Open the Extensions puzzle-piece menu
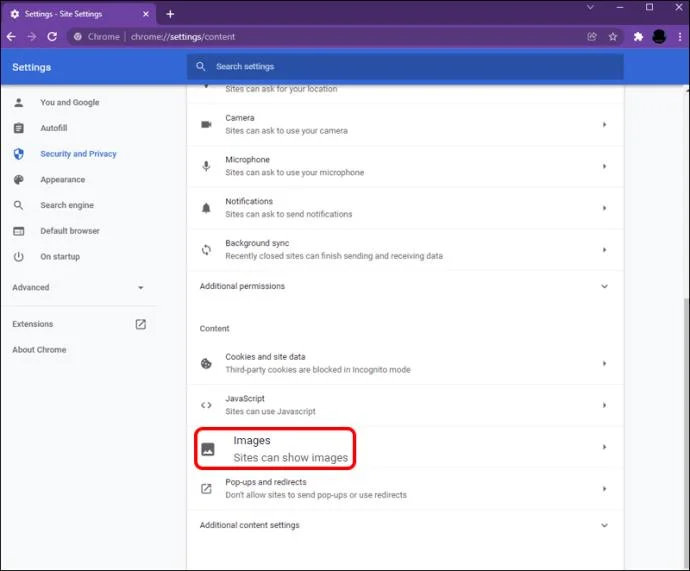 click(638, 37)
